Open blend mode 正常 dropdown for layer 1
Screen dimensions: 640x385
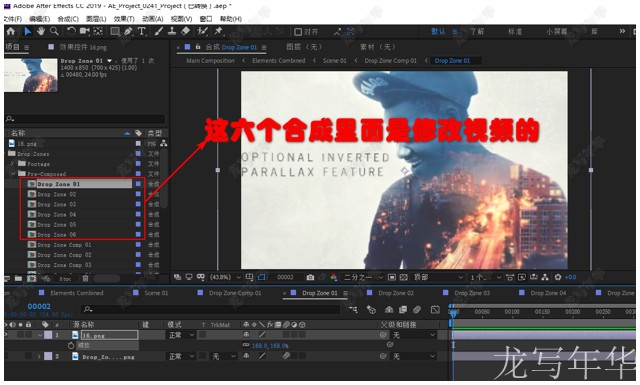coord(181,335)
